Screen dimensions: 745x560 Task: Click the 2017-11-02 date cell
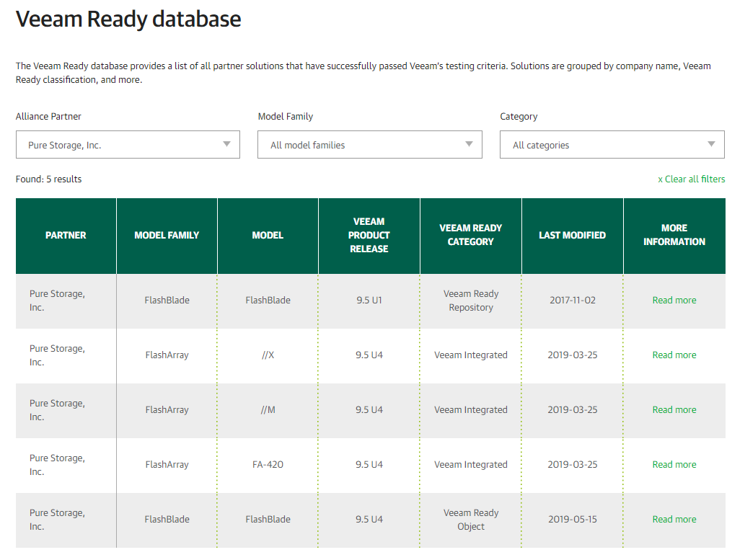coord(573,301)
